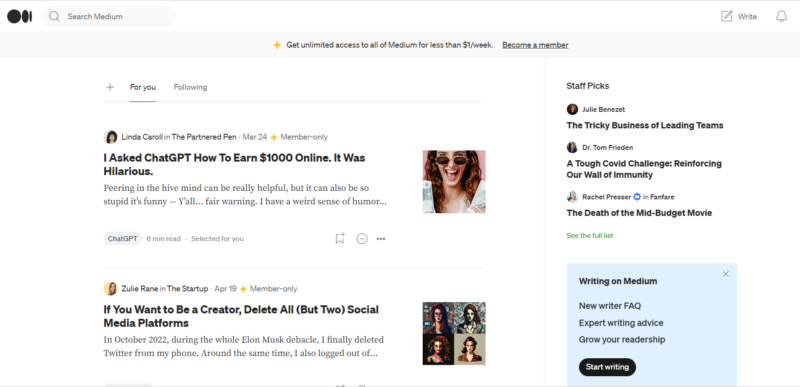Click the Elon Musk debacle excerpt text

pos(243,346)
